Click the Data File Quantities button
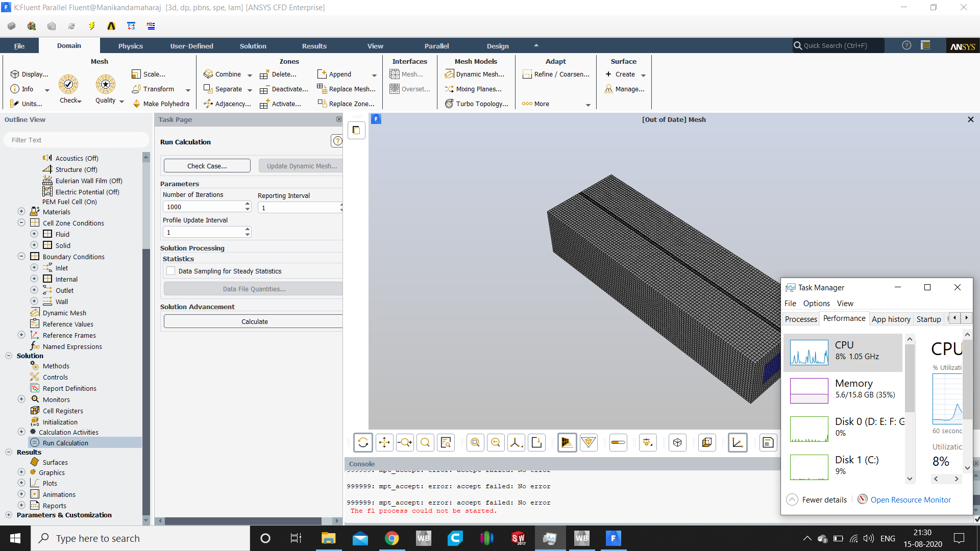 pos(254,289)
